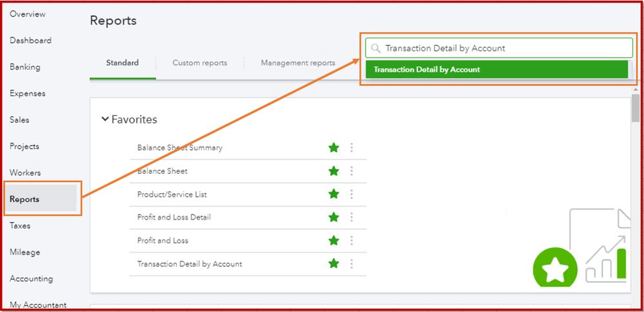This screenshot has height=312, width=644.
Task: Toggle the Product/Service List favorite star
Action: pos(334,194)
